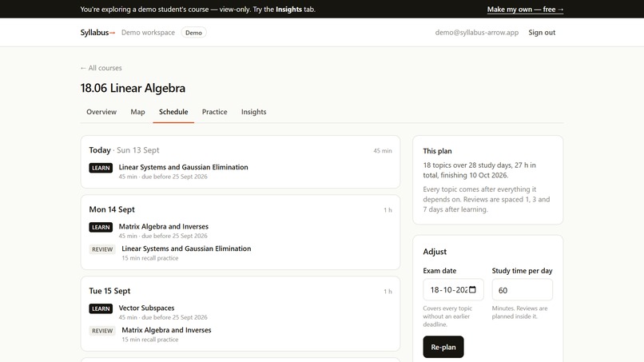Click the Adjust heading

435,252
